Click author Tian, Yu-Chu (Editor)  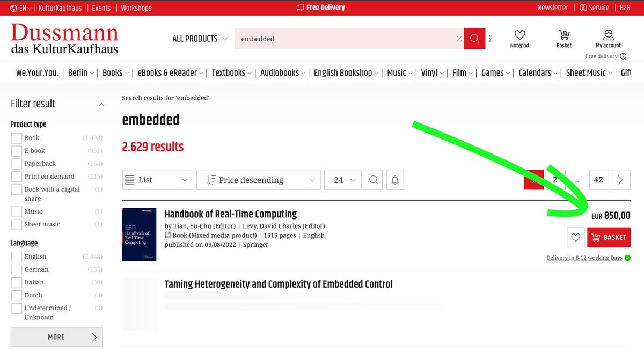click(204, 226)
